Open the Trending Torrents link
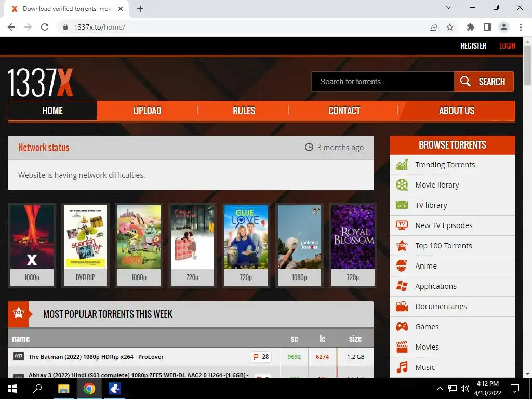The image size is (532, 399). (x=445, y=165)
